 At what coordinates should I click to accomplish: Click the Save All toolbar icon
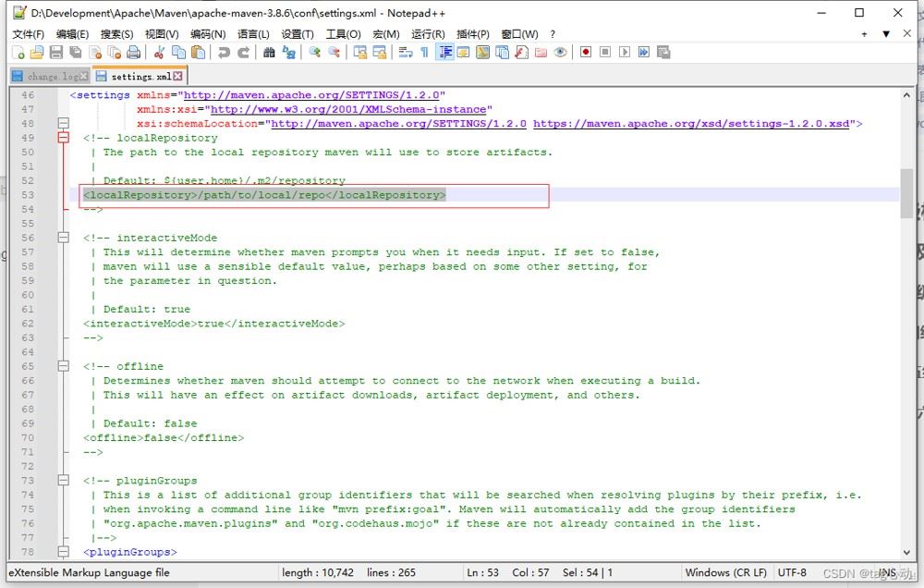pyautogui.click(x=76, y=53)
